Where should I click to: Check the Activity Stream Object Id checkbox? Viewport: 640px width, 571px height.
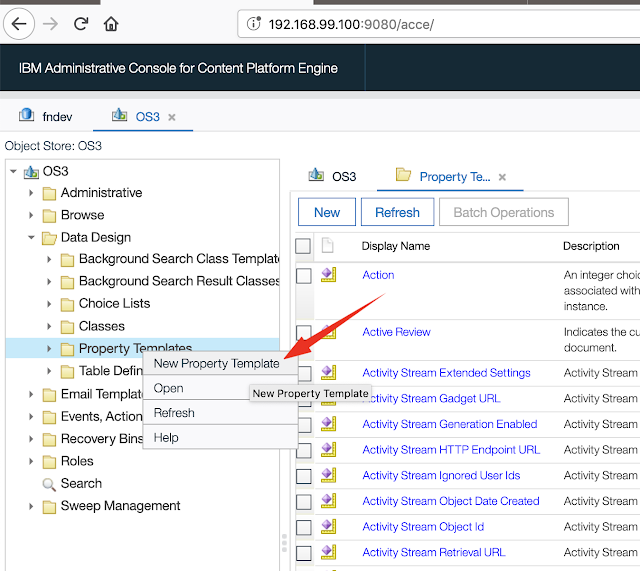(304, 528)
